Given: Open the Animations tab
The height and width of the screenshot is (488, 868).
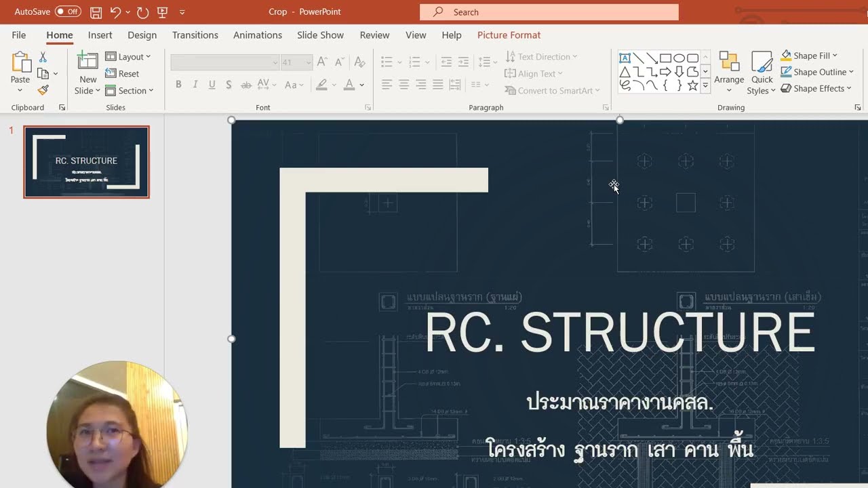Looking at the screenshot, I should click(x=257, y=35).
